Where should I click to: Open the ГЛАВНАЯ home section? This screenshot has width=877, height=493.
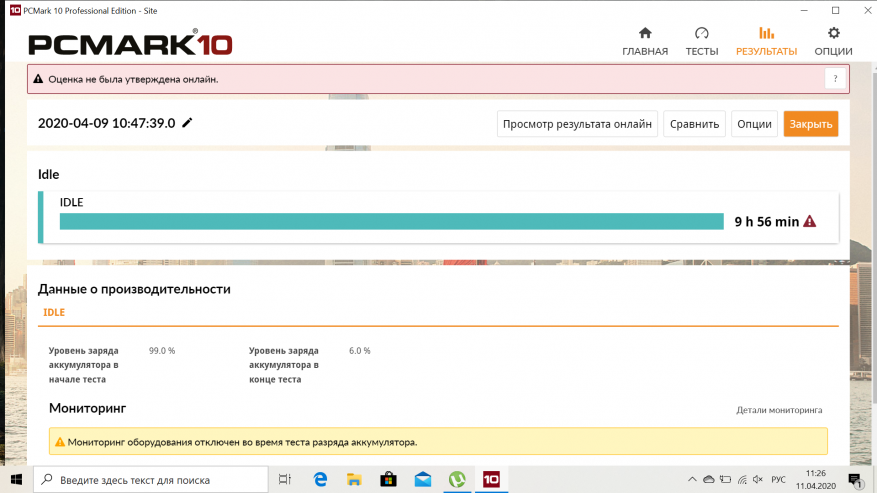[645, 41]
